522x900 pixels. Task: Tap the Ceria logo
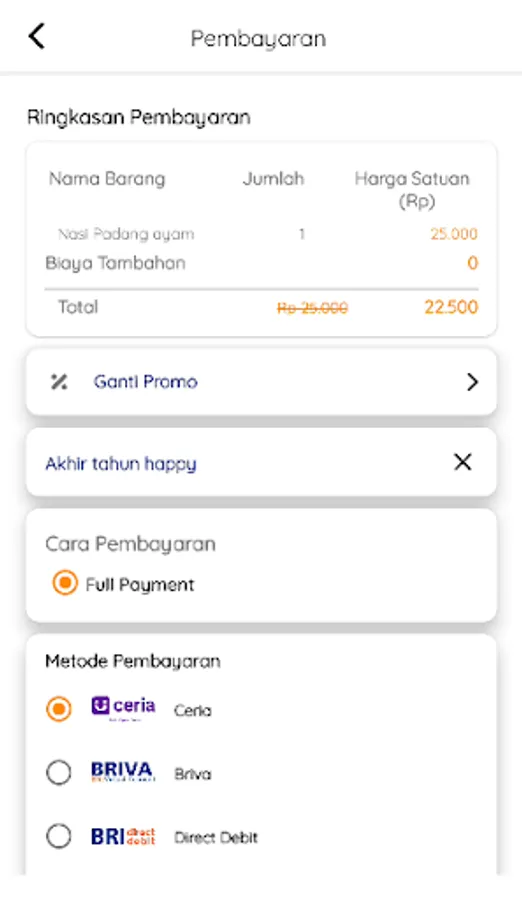[123, 708]
